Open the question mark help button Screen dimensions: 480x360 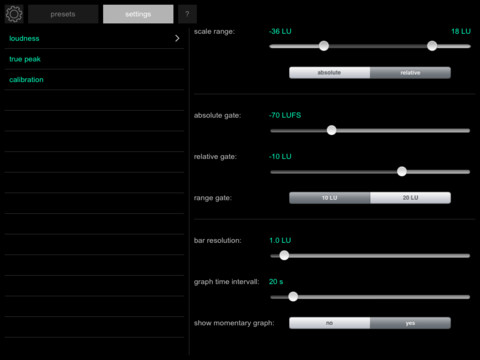pos(187,14)
